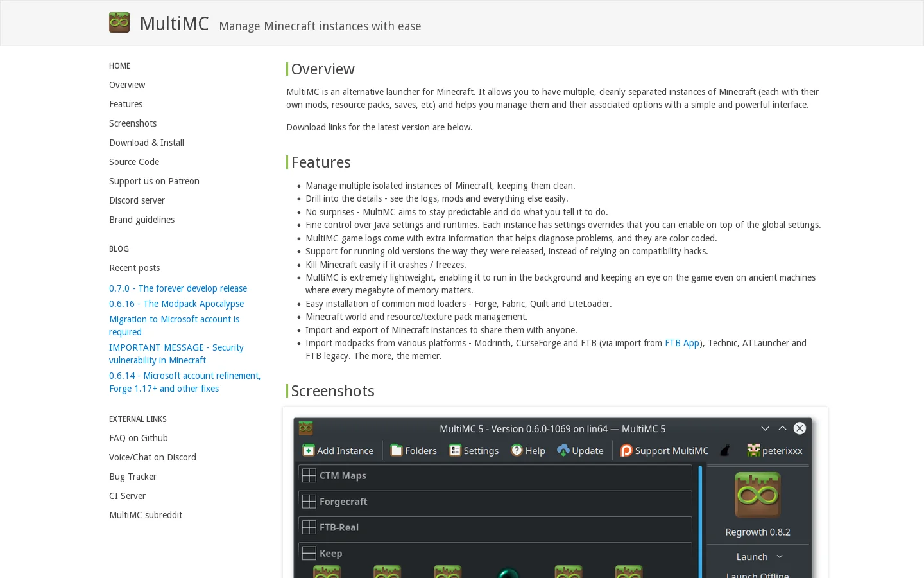Click peterixxx account avatar in screenshot
Screen dimensions: 924x578
pyautogui.click(x=753, y=450)
